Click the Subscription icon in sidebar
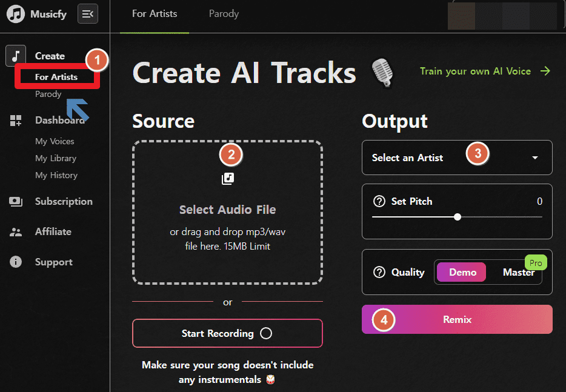Image resolution: width=566 pixels, height=392 pixels. [16, 201]
